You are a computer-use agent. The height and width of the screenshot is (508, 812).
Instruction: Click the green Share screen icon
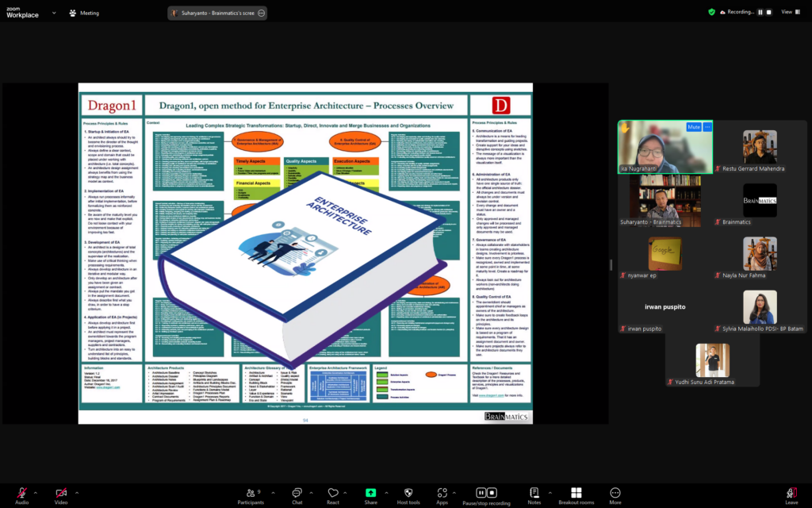coord(370,493)
